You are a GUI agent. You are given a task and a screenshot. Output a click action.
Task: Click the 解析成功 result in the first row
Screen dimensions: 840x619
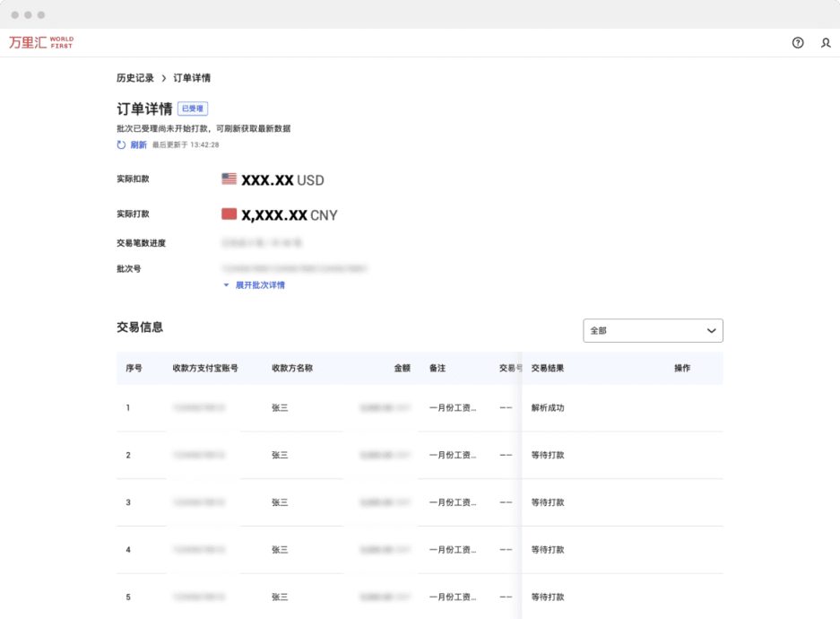546,407
